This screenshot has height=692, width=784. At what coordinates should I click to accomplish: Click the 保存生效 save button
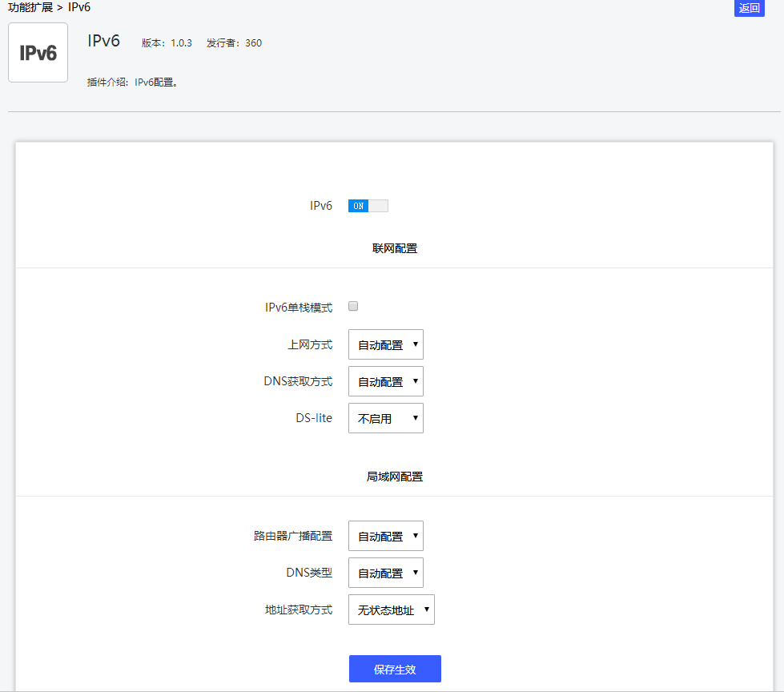395,669
